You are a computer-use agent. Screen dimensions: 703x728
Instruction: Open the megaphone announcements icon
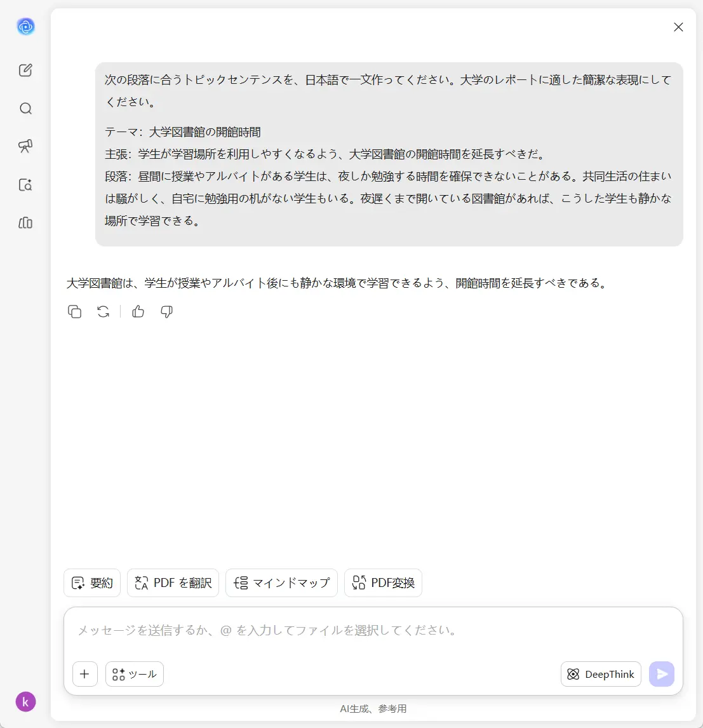25,146
